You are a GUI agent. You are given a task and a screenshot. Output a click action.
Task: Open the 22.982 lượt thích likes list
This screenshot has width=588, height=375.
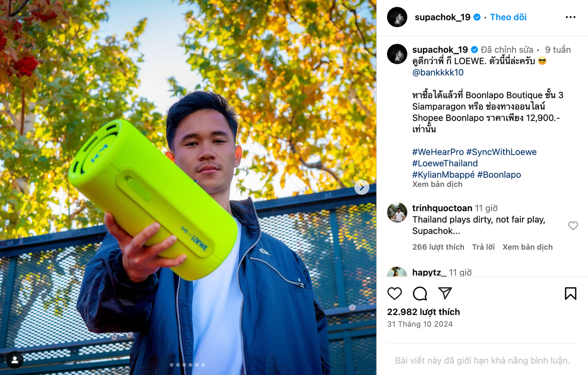click(x=423, y=312)
